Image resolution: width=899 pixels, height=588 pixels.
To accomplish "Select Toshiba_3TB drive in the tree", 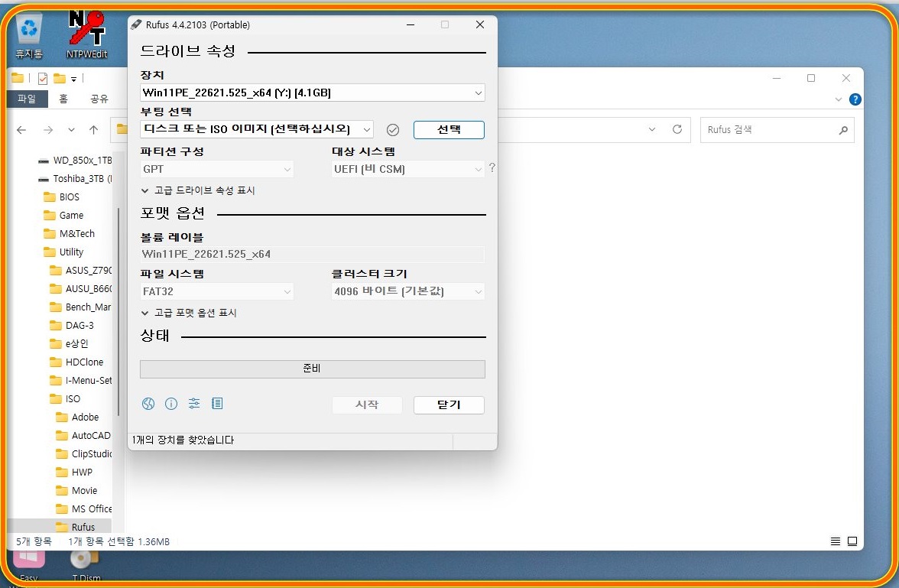I will tap(75, 178).
